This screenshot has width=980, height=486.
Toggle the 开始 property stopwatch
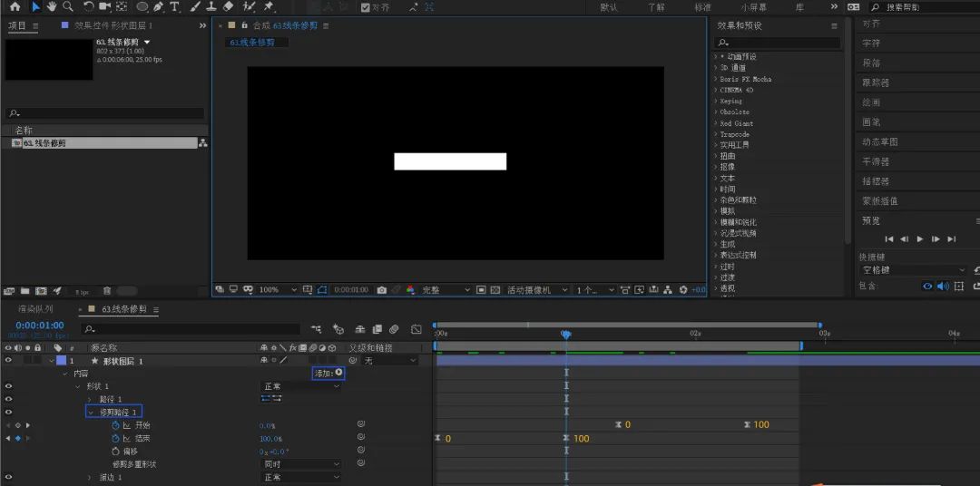click(115, 424)
